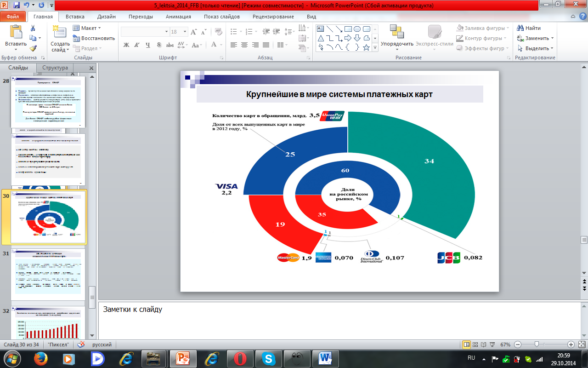Toggle strikethrough formatting (abc)
The height and width of the screenshot is (368, 588).
(170, 45)
